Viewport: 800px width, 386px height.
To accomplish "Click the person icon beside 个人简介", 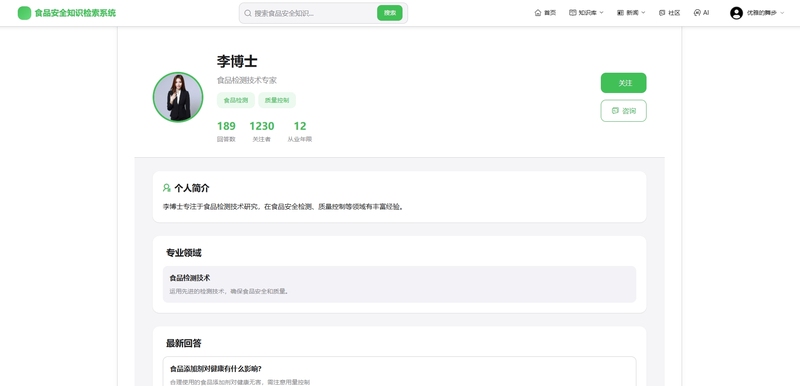I will [x=166, y=188].
